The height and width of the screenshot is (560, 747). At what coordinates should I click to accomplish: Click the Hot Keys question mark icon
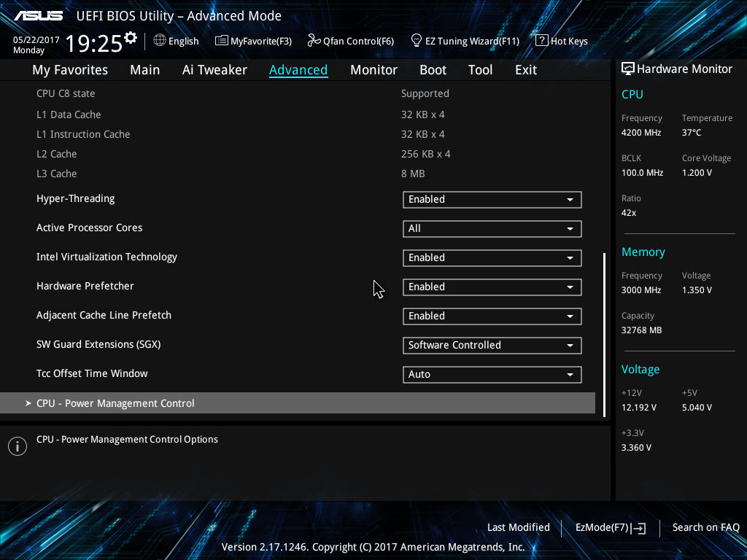(x=542, y=41)
